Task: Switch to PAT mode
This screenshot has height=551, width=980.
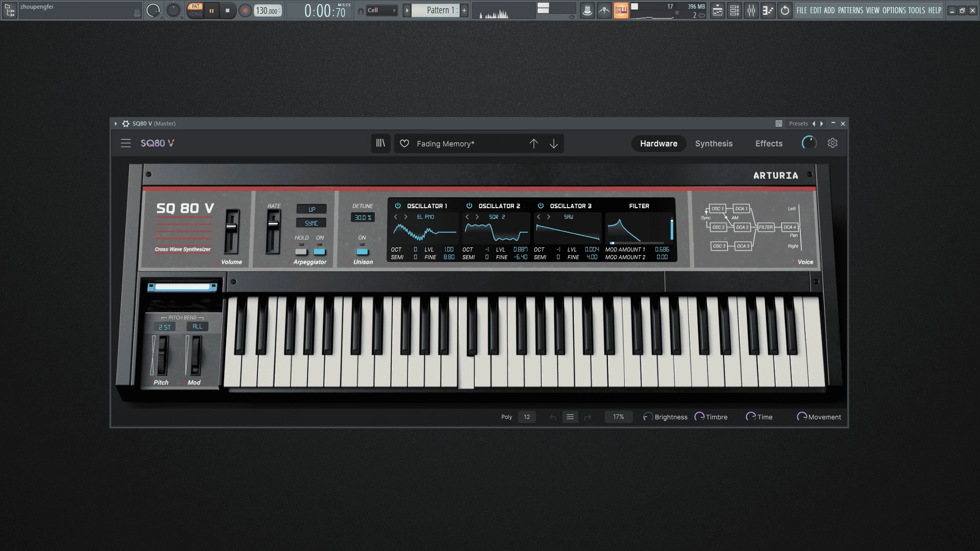Action: (x=195, y=7)
